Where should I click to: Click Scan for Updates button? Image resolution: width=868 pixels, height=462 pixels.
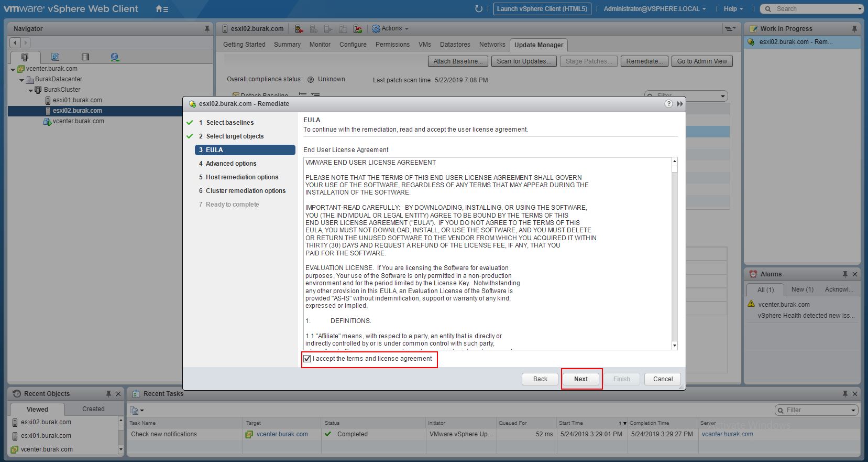(x=524, y=61)
